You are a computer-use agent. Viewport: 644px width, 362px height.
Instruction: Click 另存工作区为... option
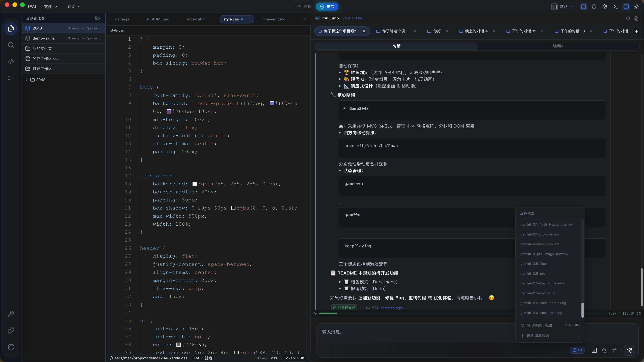pos(64,59)
